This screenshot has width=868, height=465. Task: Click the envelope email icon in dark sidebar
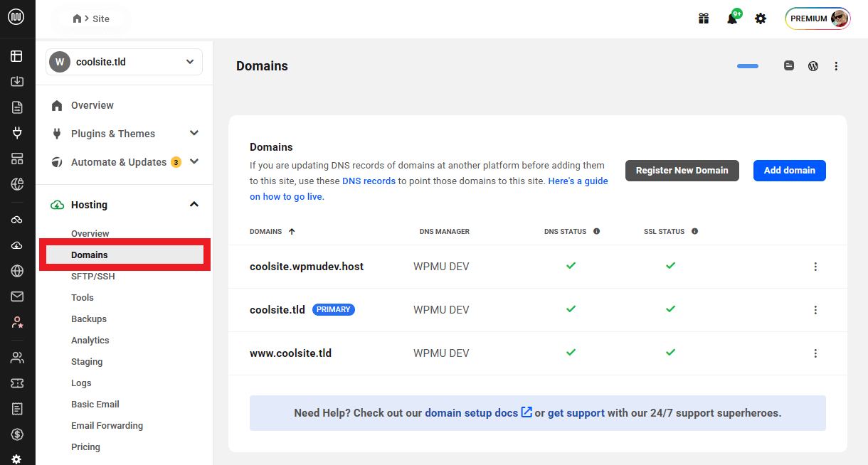(17, 296)
